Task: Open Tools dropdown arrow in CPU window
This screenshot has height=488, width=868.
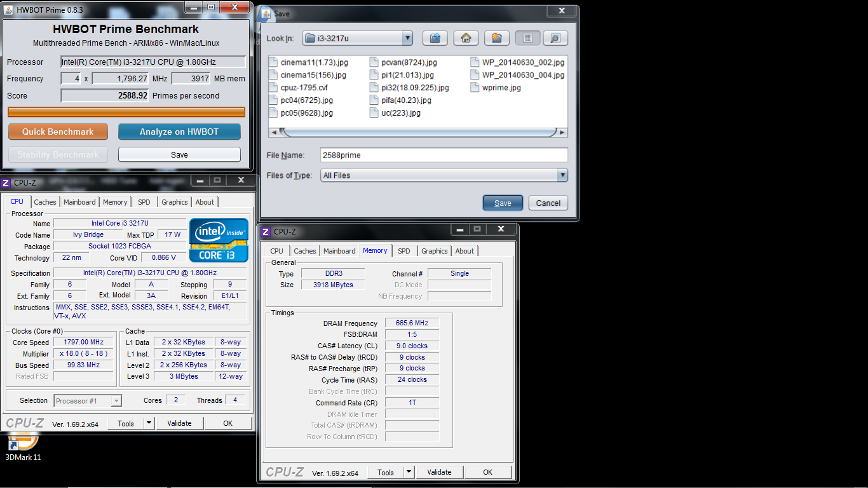Action: (149, 423)
